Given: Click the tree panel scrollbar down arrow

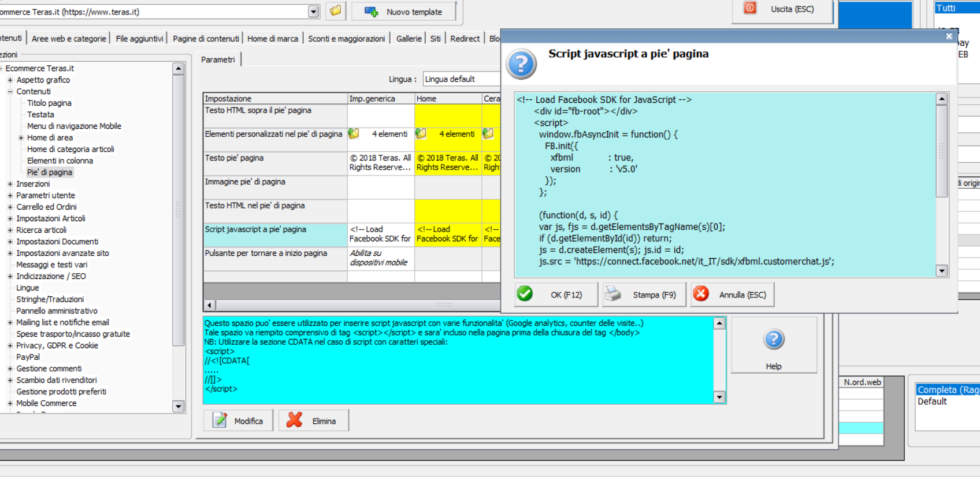Looking at the screenshot, I should coord(179,407).
